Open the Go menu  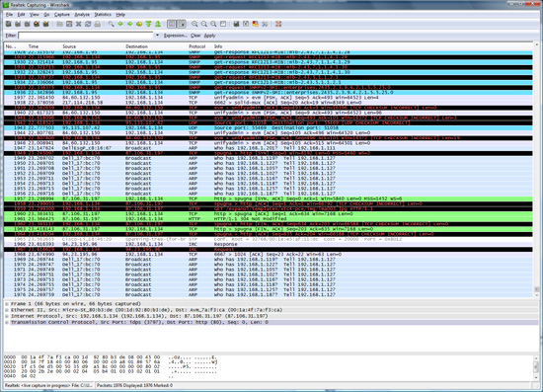[x=46, y=15]
